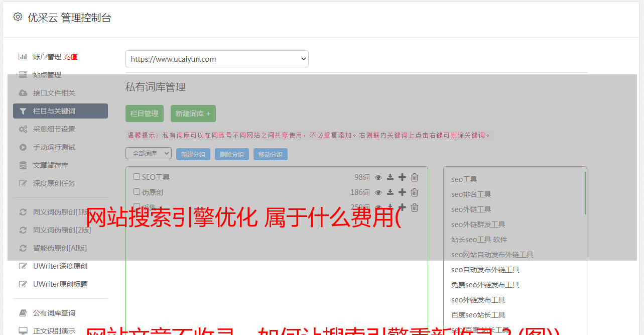This screenshot has height=335, width=644.
Task: Click the plus icon in the 259词 row
Action: point(402,207)
